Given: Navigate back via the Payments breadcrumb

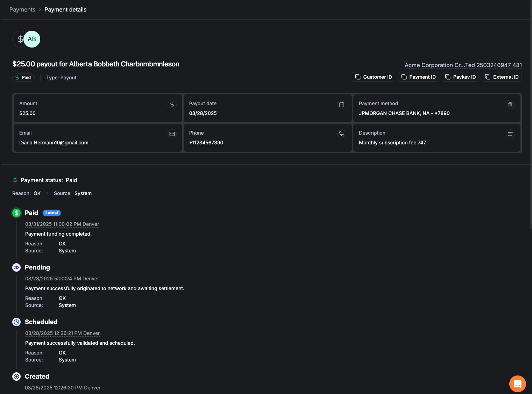Looking at the screenshot, I should pyautogui.click(x=22, y=9).
